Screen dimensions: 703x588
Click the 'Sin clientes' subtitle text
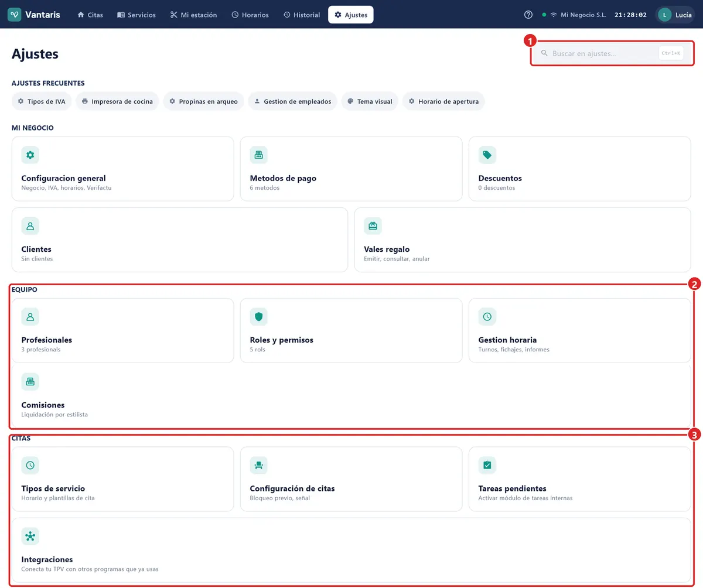click(37, 259)
